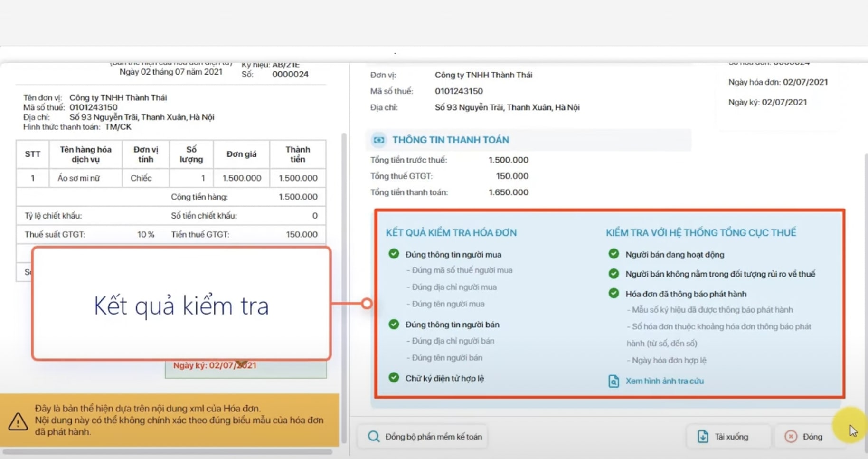
Task: Click the document lookup icon beside "Xem hình ảnh tra cứu"
Action: coord(613,381)
